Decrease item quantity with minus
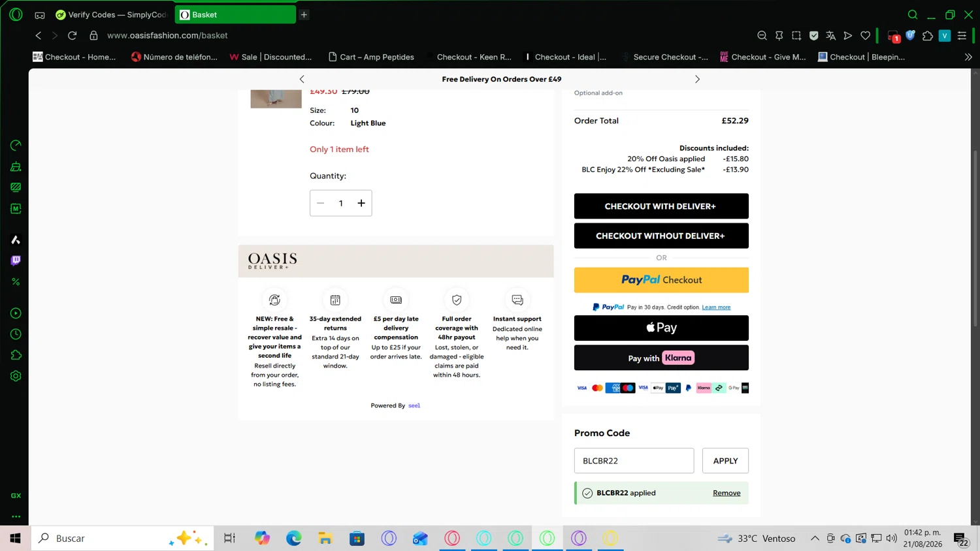Viewport: 980px width, 551px height. point(321,203)
